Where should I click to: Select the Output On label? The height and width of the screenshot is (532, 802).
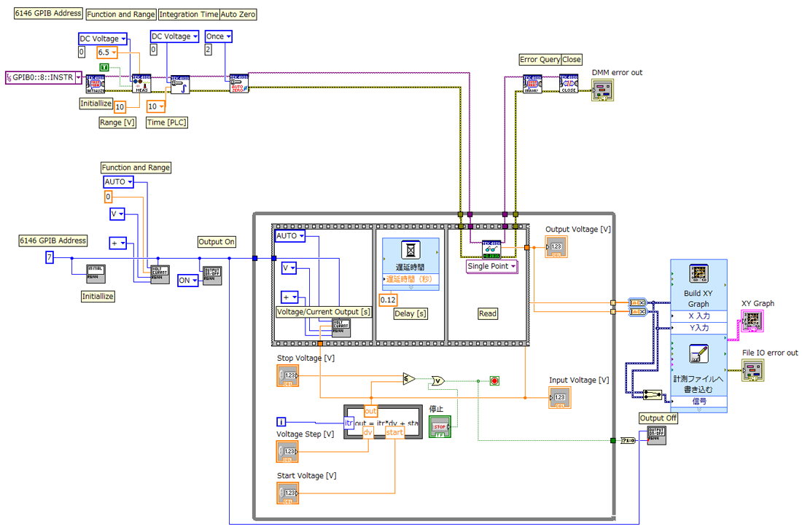[217, 242]
